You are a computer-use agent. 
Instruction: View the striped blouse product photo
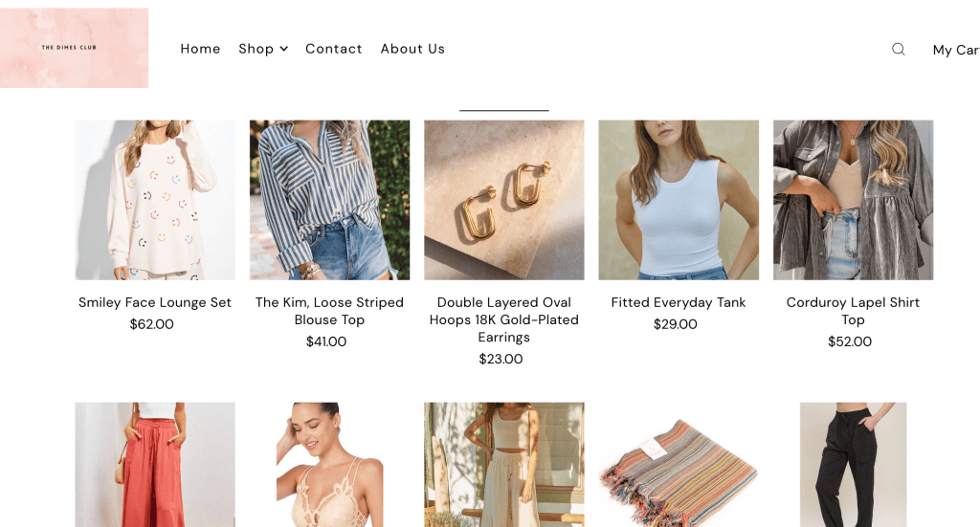329,200
